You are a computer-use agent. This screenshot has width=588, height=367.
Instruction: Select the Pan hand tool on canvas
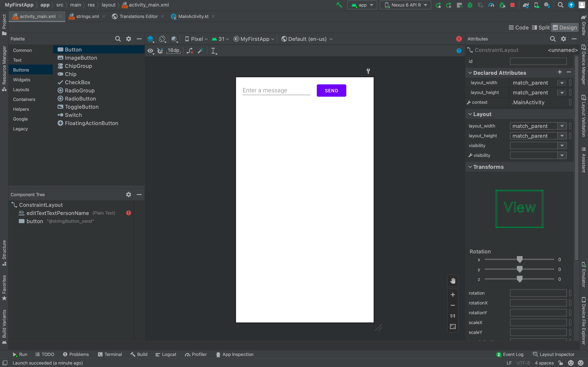[x=452, y=281]
